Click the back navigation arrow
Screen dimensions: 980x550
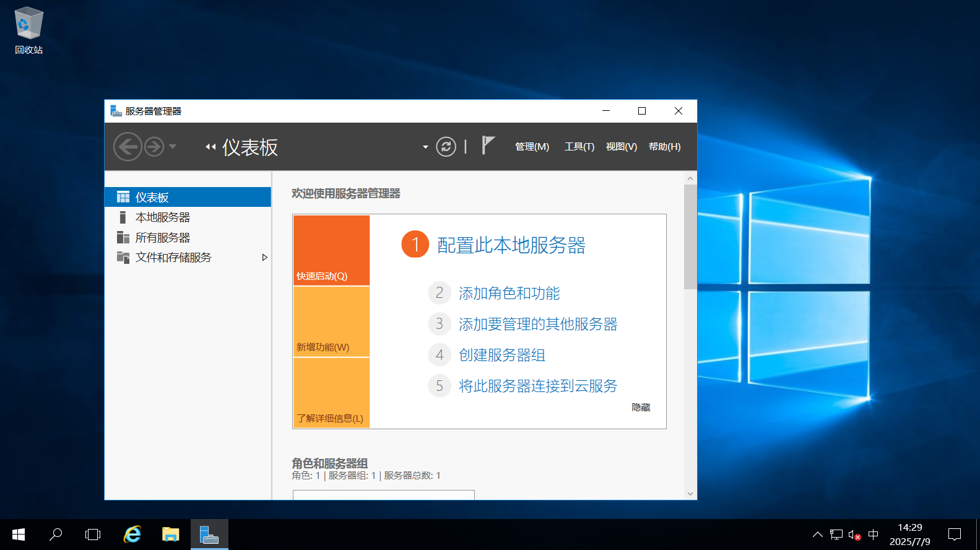pyautogui.click(x=128, y=147)
